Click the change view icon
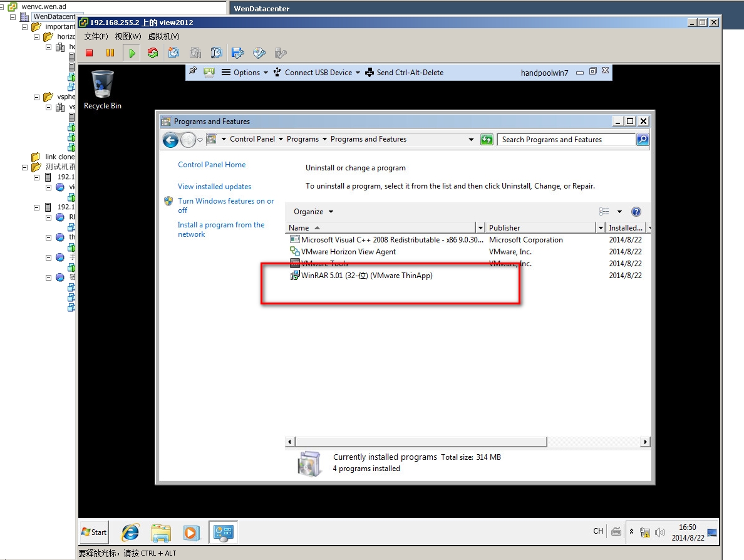The image size is (744, 560). point(604,212)
